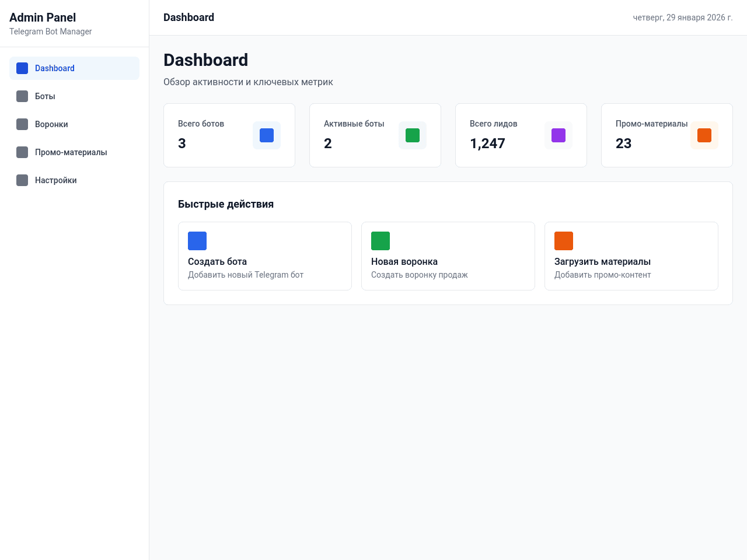The image size is (747, 560).
Task: Click the Добавить промо-контент description
Action: [x=603, y=275]
